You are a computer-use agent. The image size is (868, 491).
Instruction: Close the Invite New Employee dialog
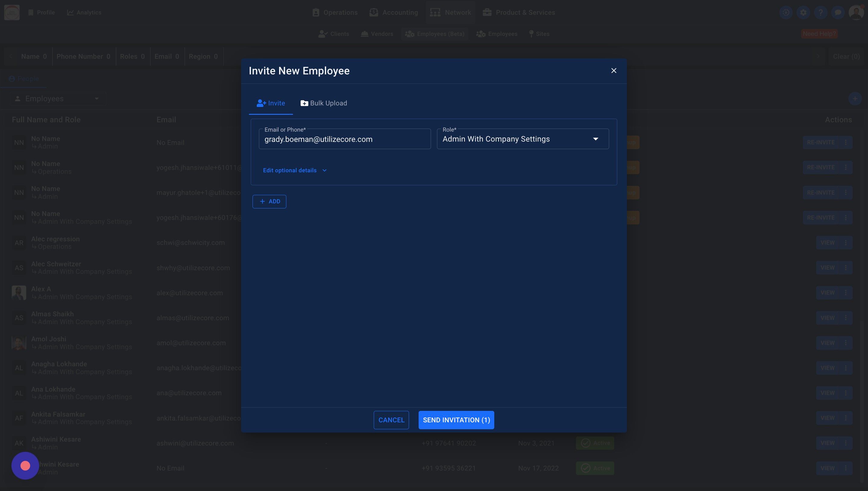614,70
